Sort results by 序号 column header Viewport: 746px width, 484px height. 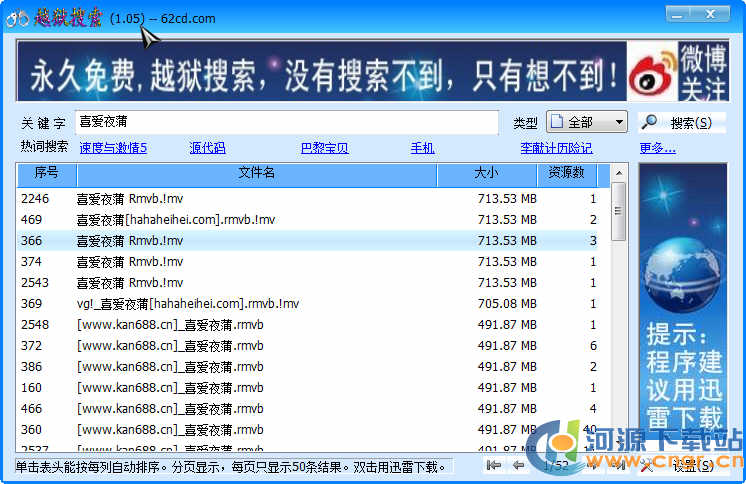(x=46, y=174)
